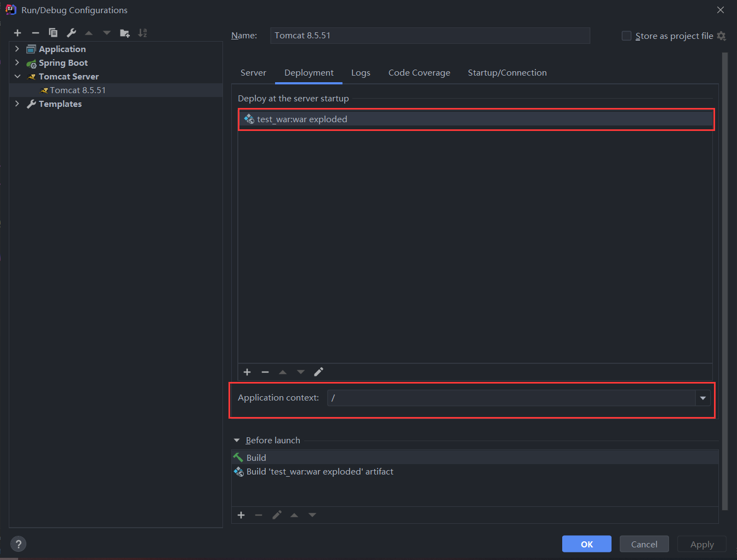
Task: Open edit templates wrench icon in toolbar
Action: [x=71, y=33]
